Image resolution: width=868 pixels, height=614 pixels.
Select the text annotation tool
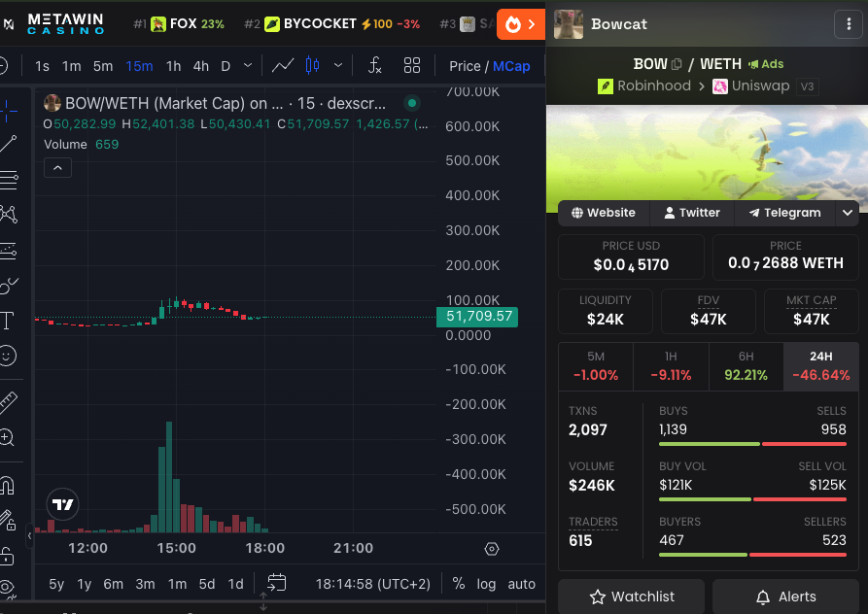coord(9,321)
